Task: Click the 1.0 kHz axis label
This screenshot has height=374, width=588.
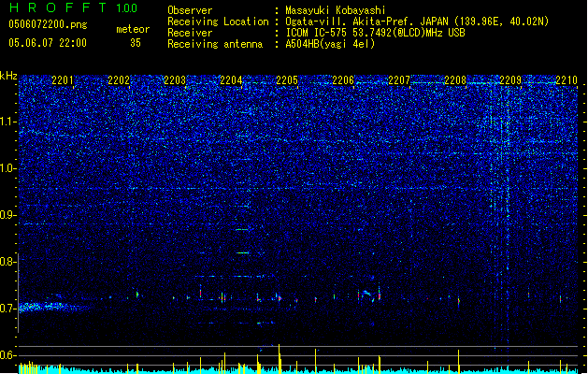Action: click(x=8, y=168)
